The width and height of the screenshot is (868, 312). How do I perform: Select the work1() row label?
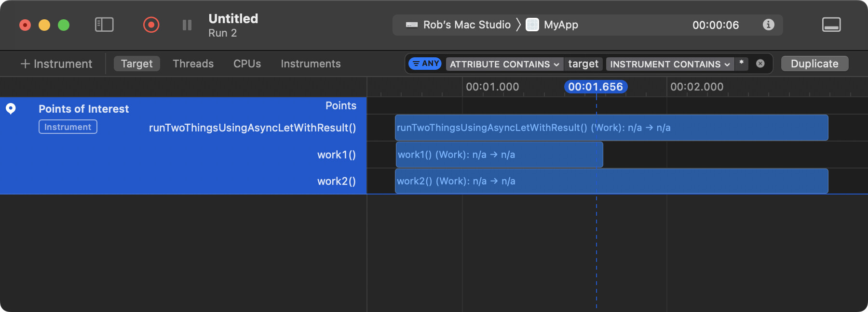point(337,155)
